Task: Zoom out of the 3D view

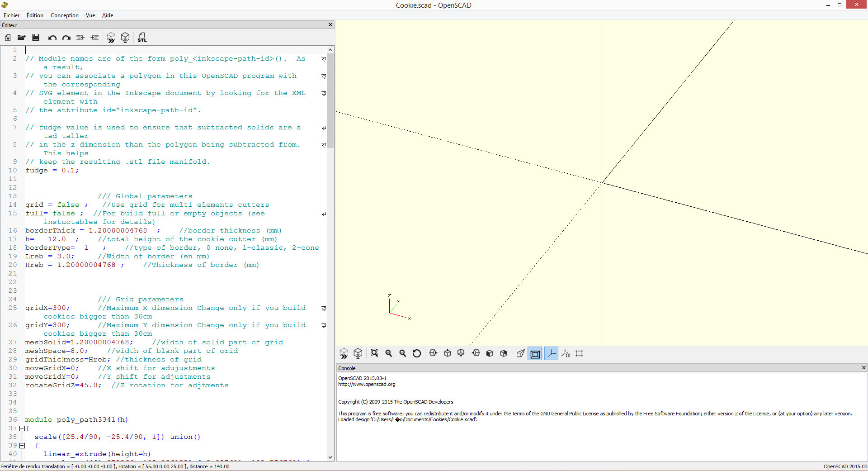Action: (403, 353)
